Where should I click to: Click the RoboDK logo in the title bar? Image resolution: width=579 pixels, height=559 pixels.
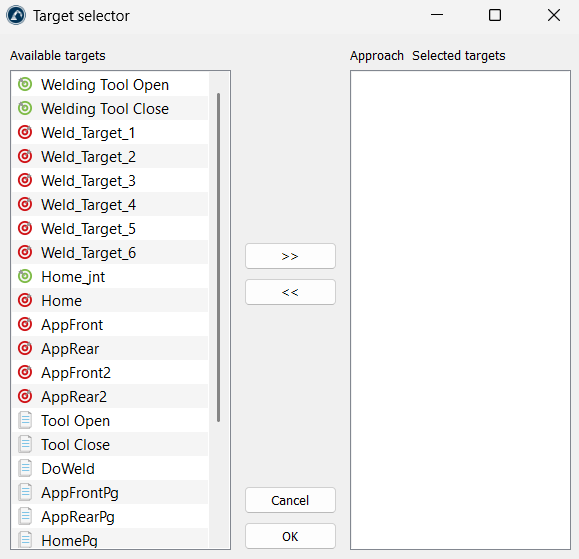click(16, 16)
